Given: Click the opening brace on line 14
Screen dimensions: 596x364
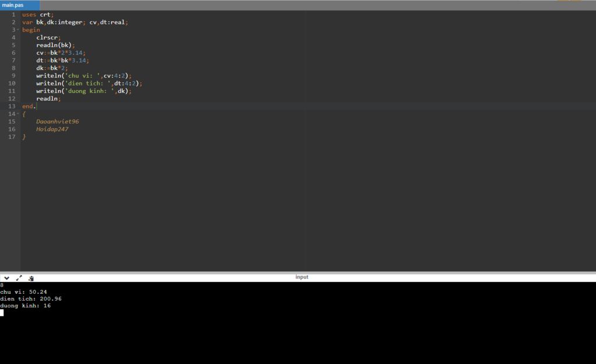Looking at the screenshot, I should [x=24, y=113].
